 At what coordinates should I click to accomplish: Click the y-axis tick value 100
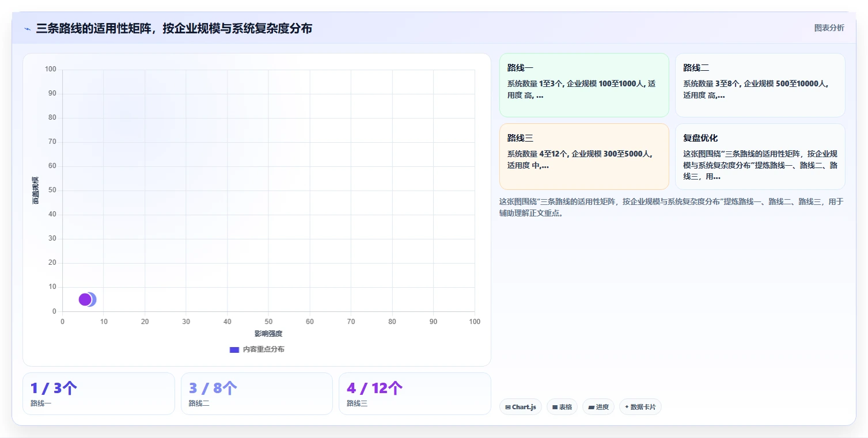coord(51,70)
